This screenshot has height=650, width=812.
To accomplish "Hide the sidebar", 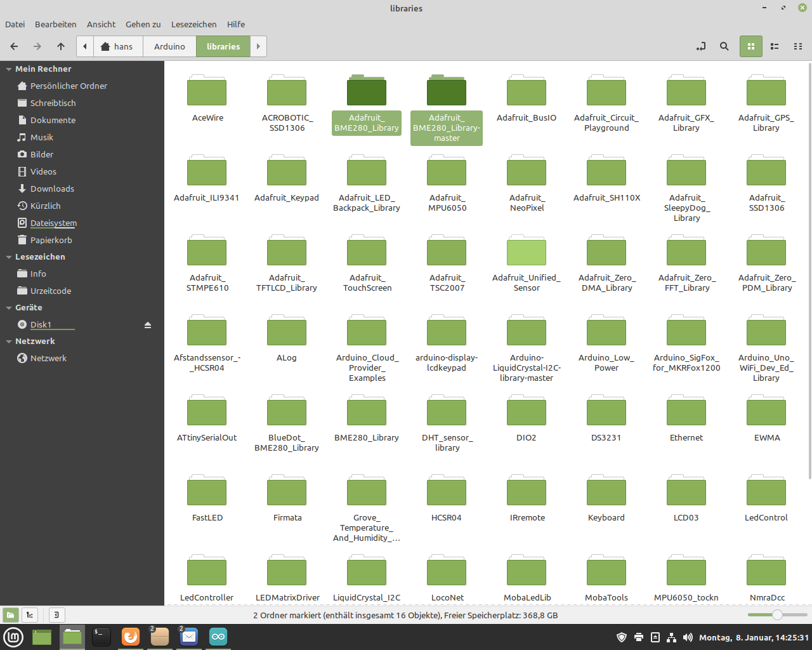I will pyautogui.click(x=56, y=615).
